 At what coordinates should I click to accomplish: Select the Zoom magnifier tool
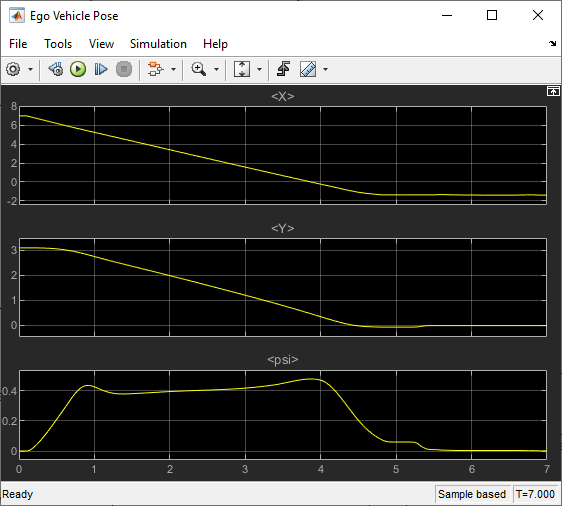coord(199,69)
